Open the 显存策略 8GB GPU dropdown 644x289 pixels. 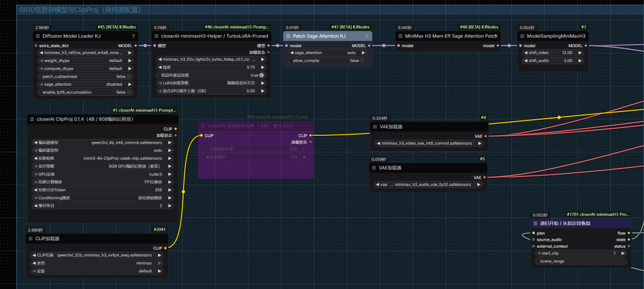coord(103,166)
